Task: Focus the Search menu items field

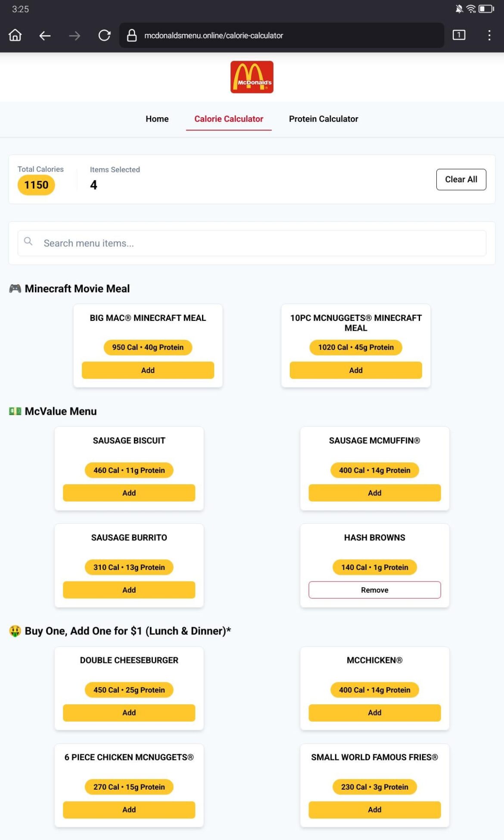Action: [258, 243]
